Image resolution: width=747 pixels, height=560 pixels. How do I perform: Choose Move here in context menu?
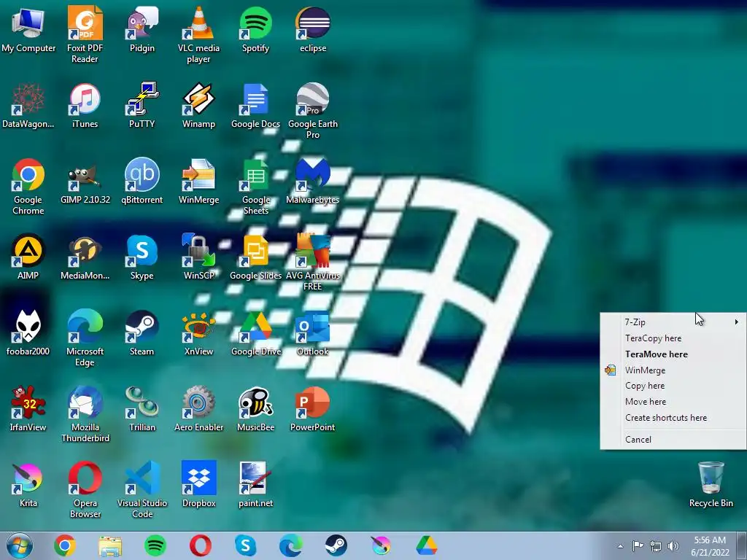(673, 402)
